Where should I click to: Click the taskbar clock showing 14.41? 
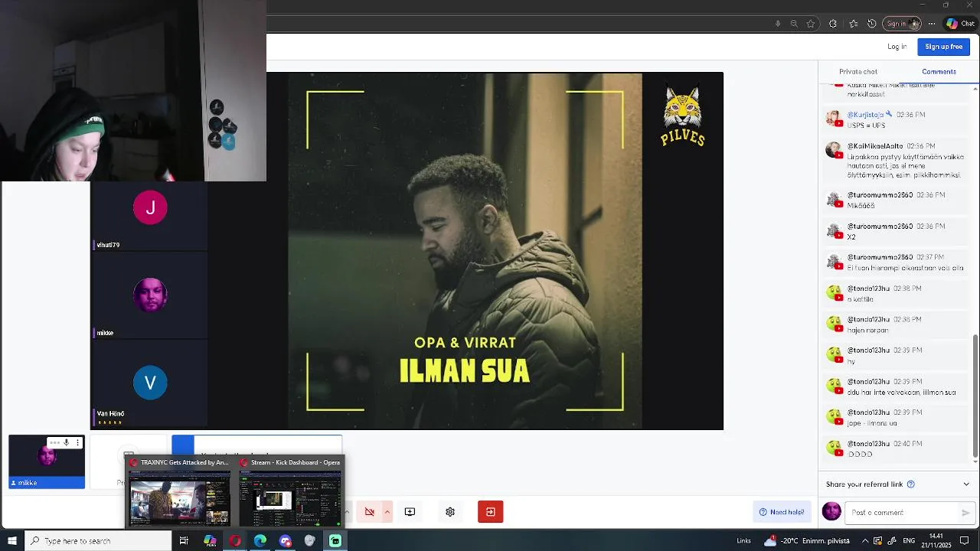tap(936, 540)
